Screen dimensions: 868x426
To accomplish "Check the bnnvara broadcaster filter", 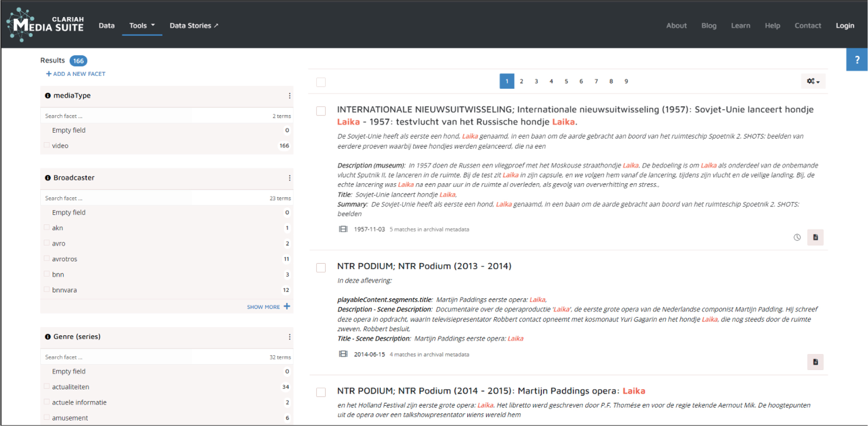I will click(47, 289).
